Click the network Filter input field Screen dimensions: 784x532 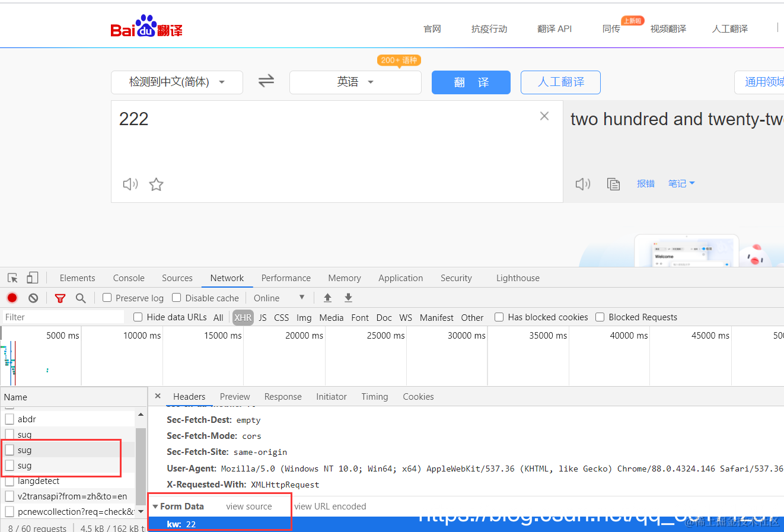click(63, 317)
